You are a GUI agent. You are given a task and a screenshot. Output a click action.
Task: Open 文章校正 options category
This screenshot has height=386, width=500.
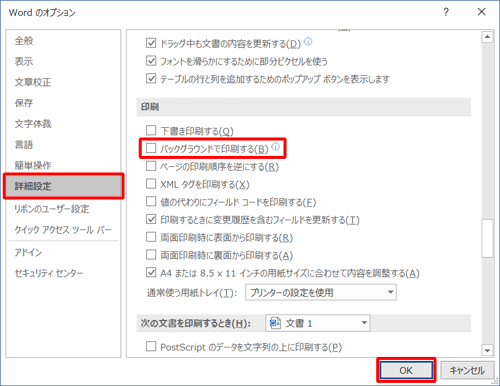[33, 82]
